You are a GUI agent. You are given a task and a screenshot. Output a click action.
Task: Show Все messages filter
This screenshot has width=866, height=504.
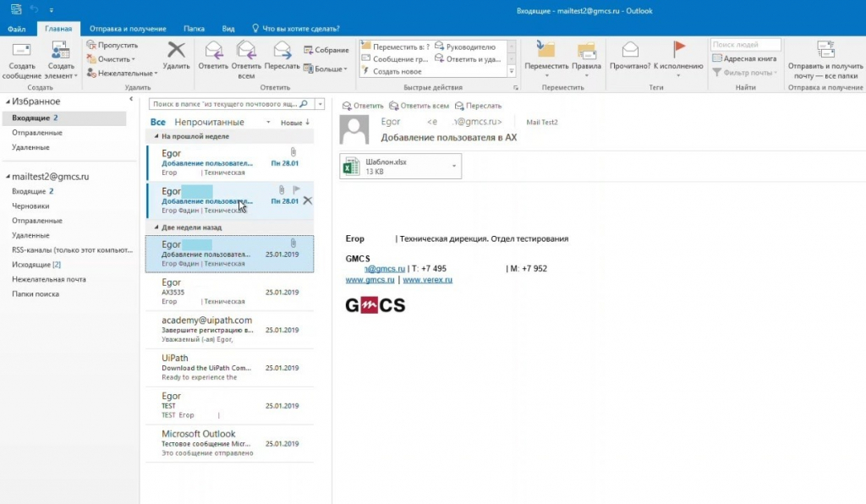click(157, 122)
